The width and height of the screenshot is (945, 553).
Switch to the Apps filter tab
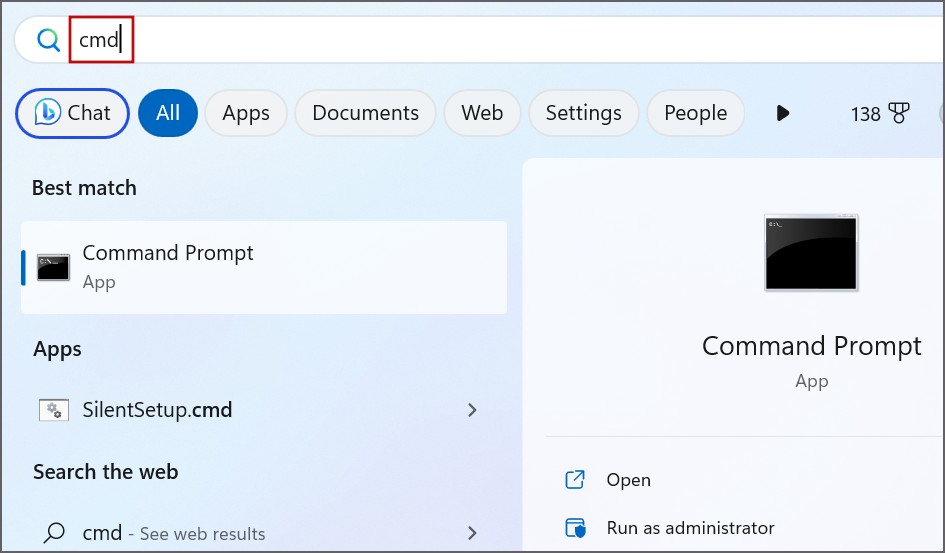pos(246,113)
